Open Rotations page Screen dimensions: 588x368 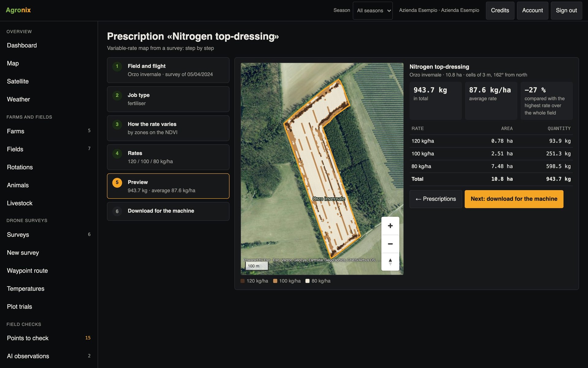(x=49, y=167)
